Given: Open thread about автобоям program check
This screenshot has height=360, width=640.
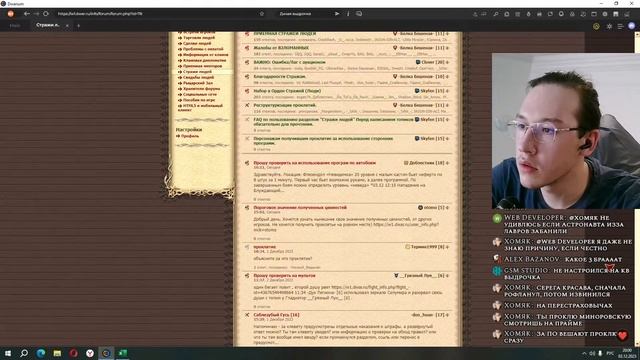Looking at the screenshot, I should (x=315, y=163).
